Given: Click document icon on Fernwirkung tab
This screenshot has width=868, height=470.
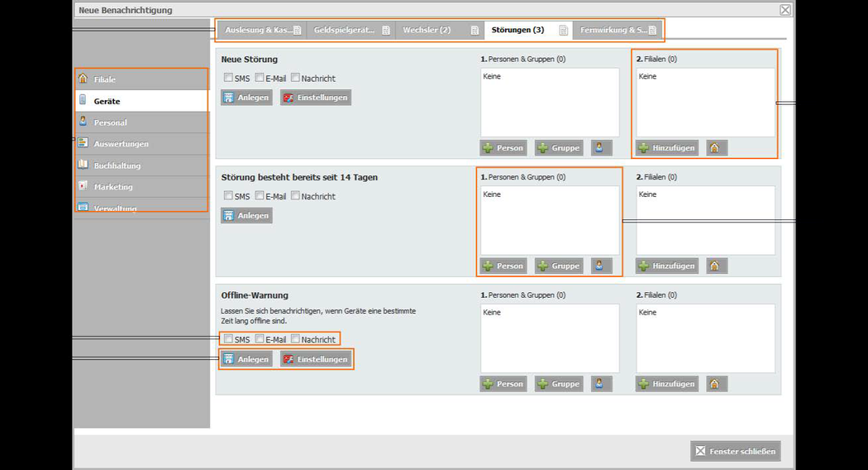Looking at the screenshot, I should tap(652, 30).
